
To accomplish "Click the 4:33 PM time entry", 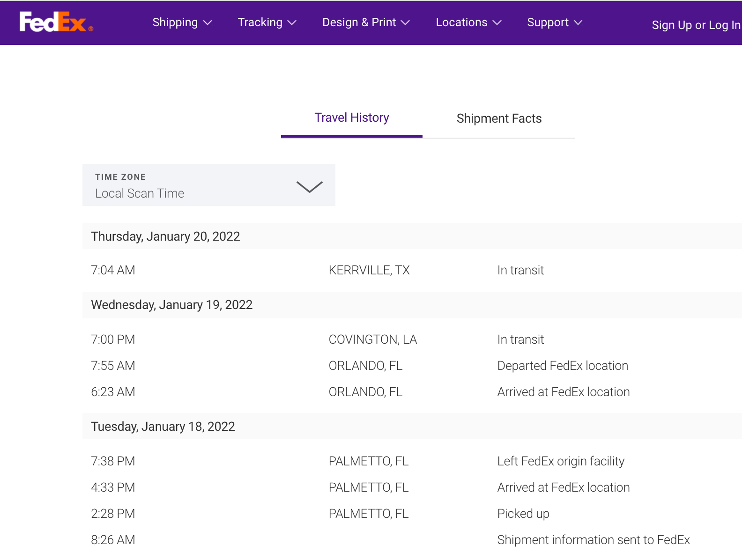I will point(113,487).
